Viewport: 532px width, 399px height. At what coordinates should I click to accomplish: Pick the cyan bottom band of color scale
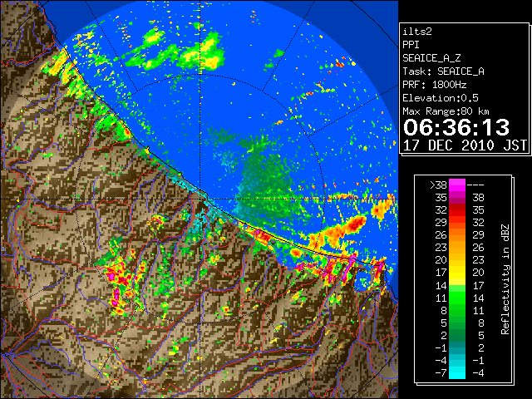tap(457, 373)
